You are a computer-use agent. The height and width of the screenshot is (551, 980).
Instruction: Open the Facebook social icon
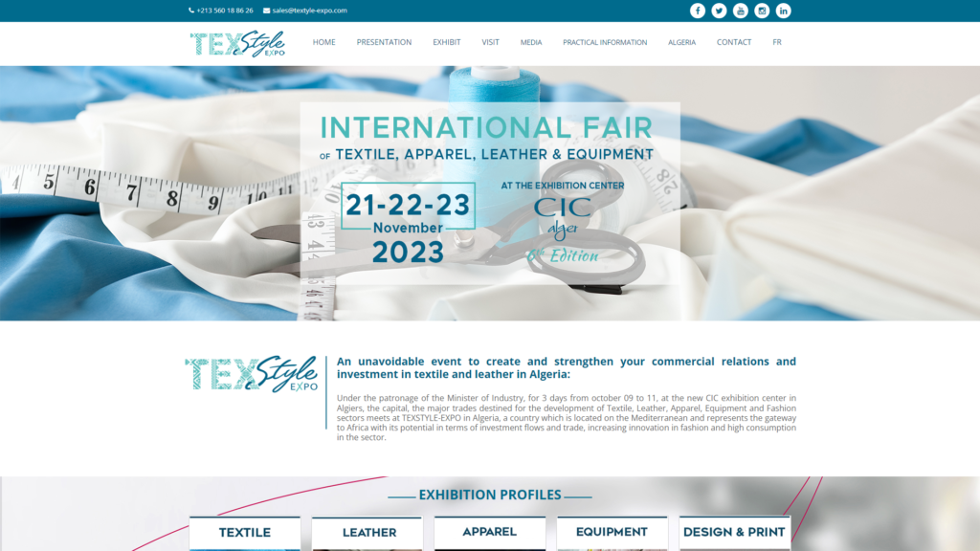(698, 11)
